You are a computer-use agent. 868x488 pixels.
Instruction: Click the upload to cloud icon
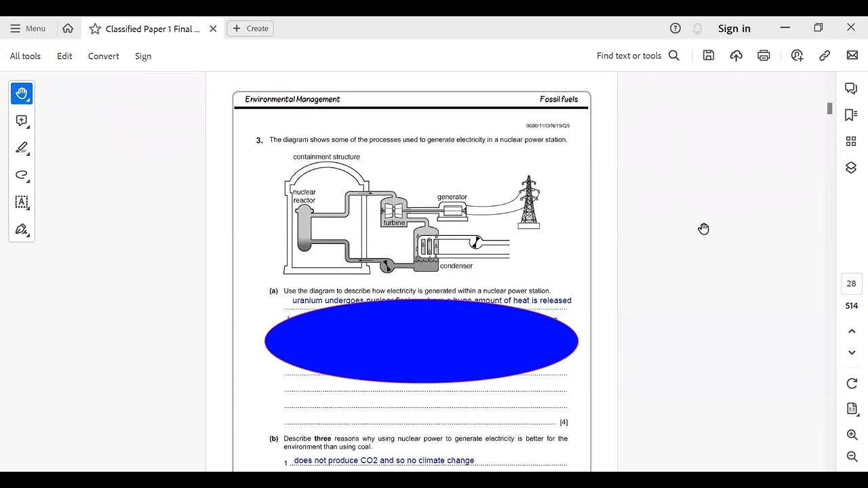(736, 56)
